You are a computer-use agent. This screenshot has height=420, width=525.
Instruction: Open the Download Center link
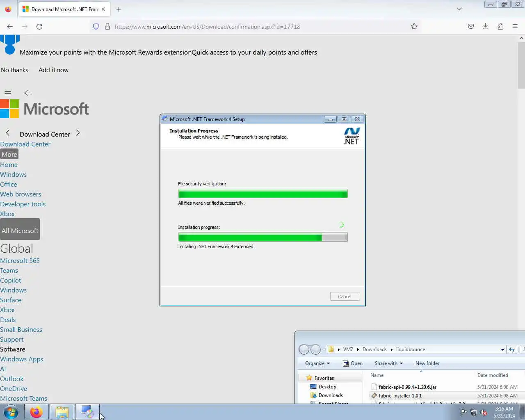[25, 144]
